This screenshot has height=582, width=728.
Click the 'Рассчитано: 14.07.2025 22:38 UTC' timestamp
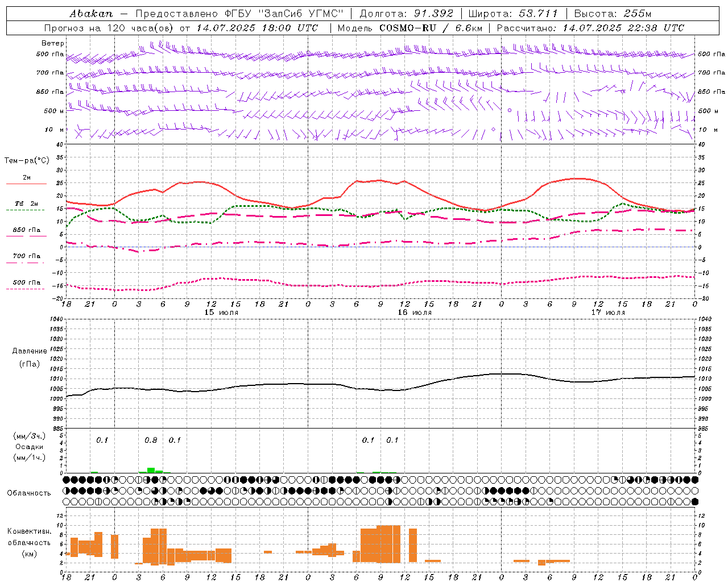pyautogui.click(x=590, y=28)
